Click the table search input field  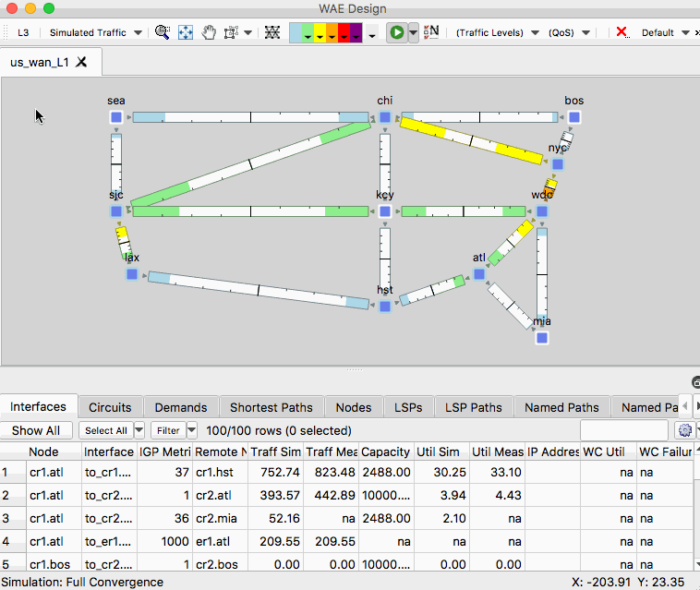coord(624,430)
